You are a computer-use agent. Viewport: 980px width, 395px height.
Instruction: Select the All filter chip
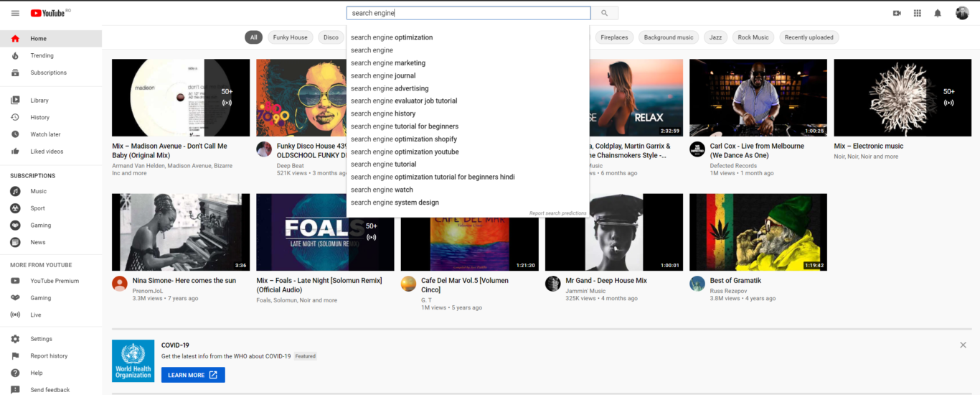[x=253, y=37]
